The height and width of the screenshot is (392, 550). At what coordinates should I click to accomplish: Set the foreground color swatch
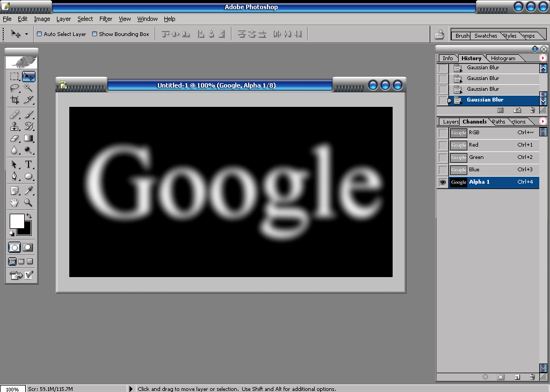click(17, 221)
